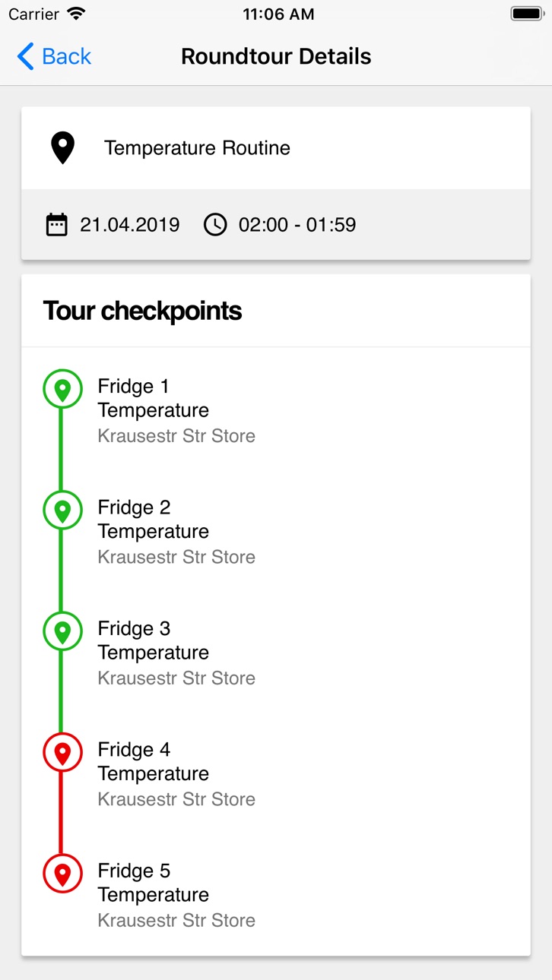This screenshot has height=980, width=552.
Task: Click the clock icon beside 02:00 - 01:59
Action: click(x=215, y=225)
